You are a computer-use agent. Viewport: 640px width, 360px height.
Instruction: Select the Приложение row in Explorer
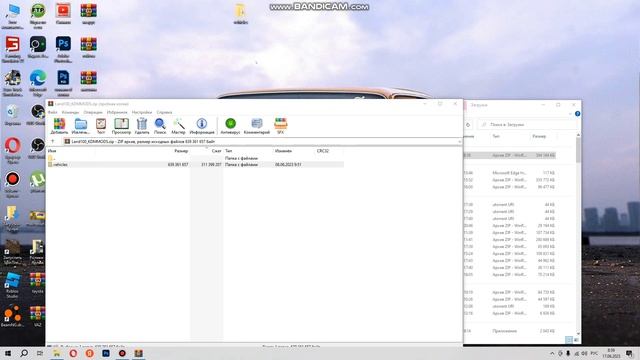pos(510,331)
